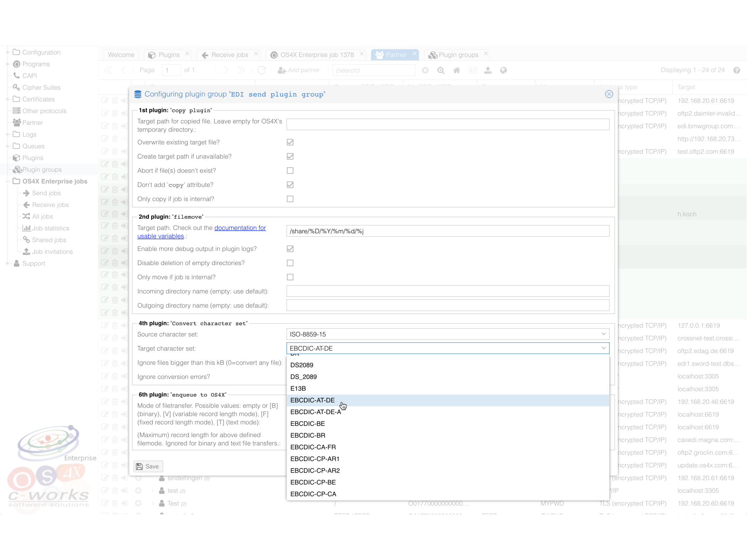Open the documentation for usable variables link

[240, 227]
